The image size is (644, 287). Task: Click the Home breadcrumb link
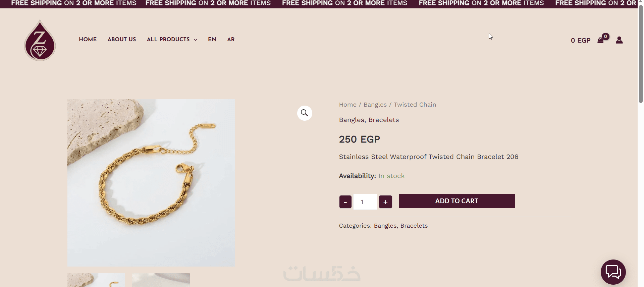347,105
